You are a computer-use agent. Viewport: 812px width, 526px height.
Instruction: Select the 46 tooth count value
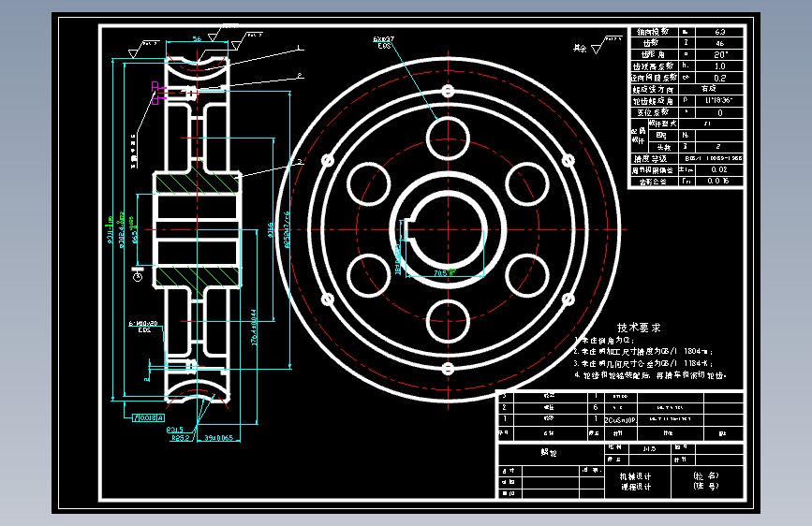tap(719, 43)
